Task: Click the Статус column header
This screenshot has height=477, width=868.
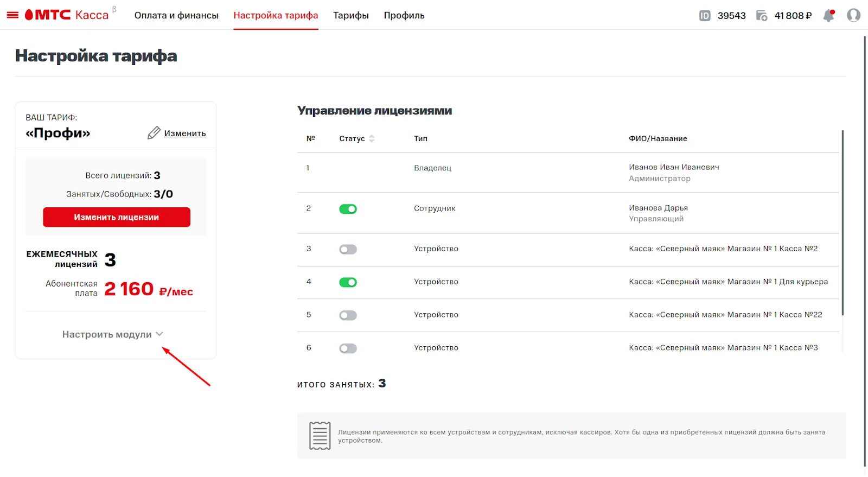Action: pos(352,139)
